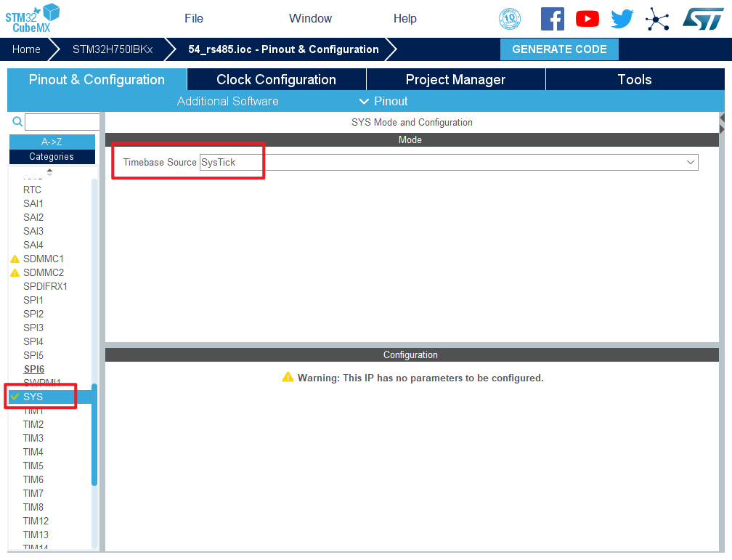Switch to Clock Configuration tab

click(276, 80)
